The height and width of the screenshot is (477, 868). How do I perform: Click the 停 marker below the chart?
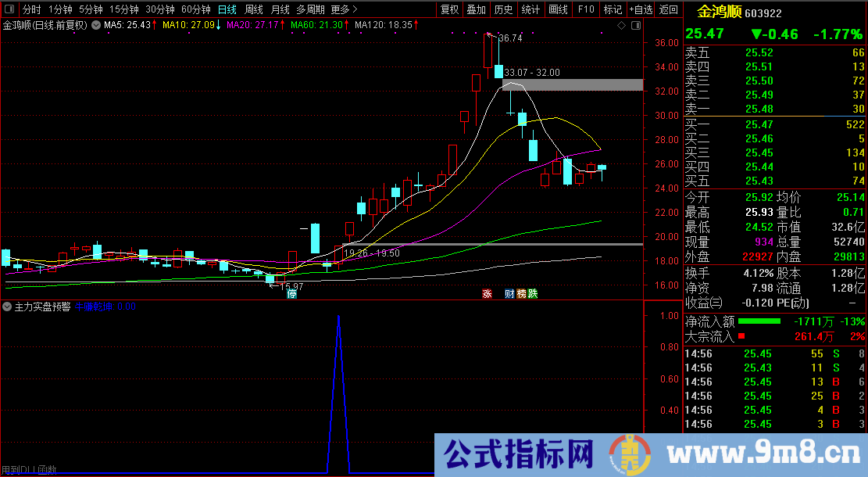click(291, 294)
